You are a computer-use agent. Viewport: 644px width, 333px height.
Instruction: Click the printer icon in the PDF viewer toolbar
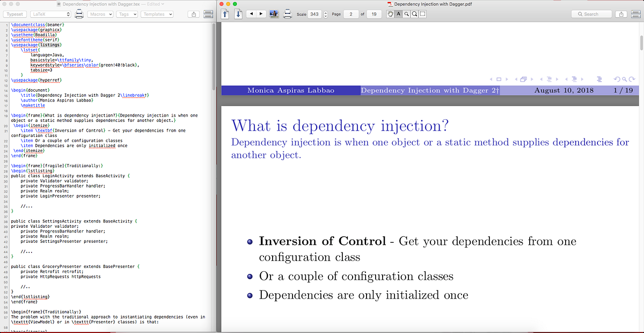[288, 15]
